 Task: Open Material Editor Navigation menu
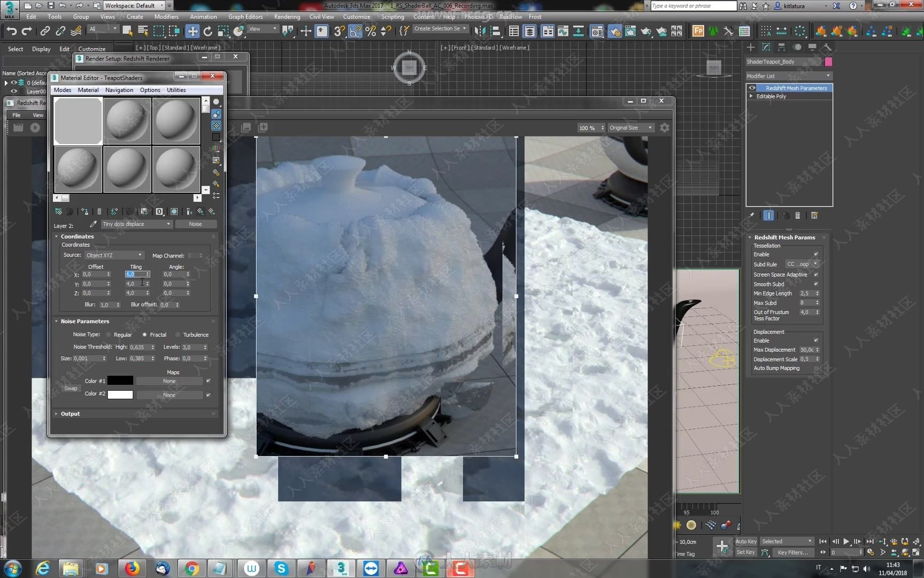(119, 90)
